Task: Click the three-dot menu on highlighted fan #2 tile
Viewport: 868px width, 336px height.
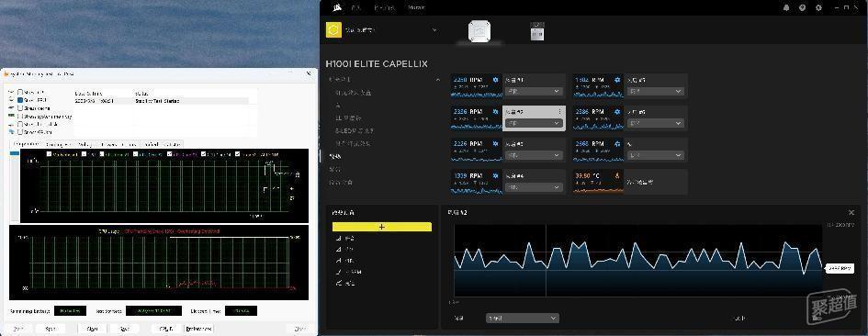Action: coord(559,112)
